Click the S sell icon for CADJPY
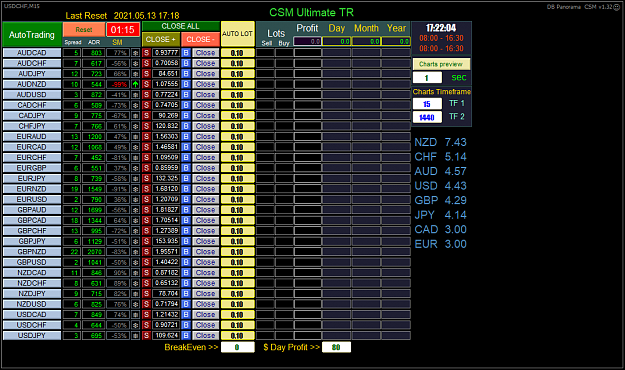Screen dimensions: 625x370 146,116
